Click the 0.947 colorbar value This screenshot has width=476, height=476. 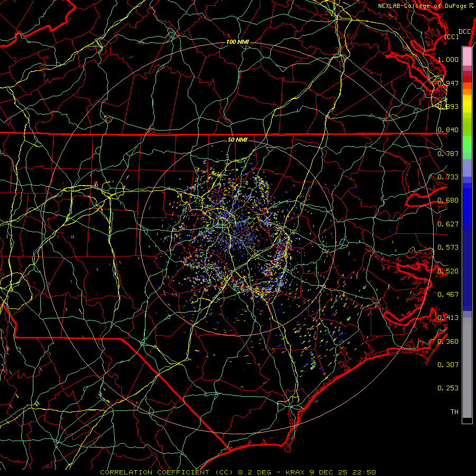(x=448, y=83)
